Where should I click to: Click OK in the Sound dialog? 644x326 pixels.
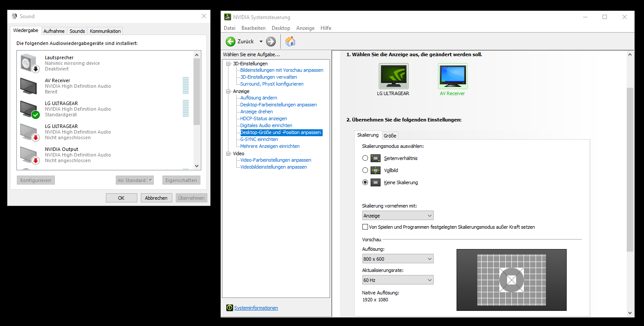[121, 198]
